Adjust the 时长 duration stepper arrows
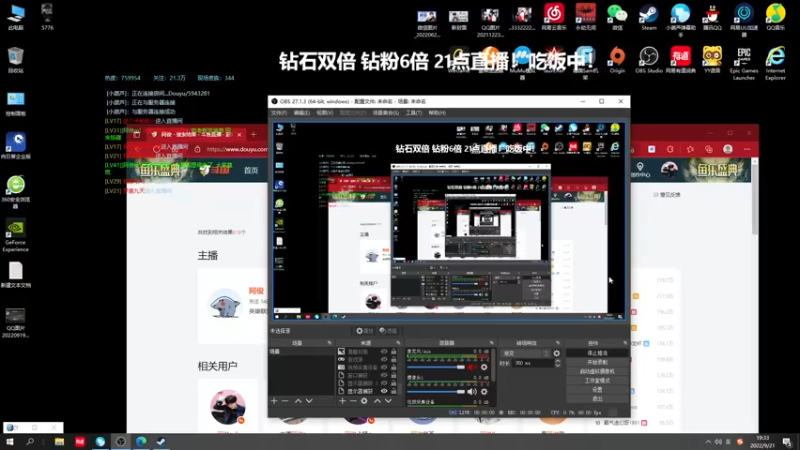The width and height of the screenshot is (800, 450). click(x=557, y=363)
